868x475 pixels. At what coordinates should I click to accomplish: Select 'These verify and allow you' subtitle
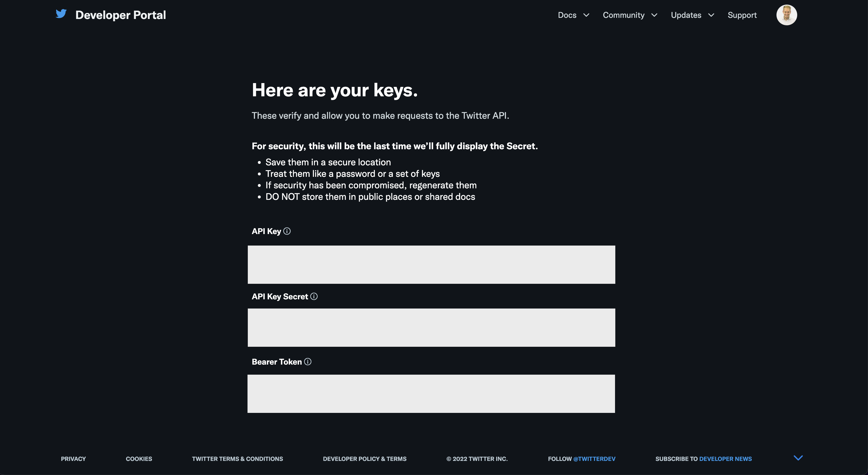[380, 116]
